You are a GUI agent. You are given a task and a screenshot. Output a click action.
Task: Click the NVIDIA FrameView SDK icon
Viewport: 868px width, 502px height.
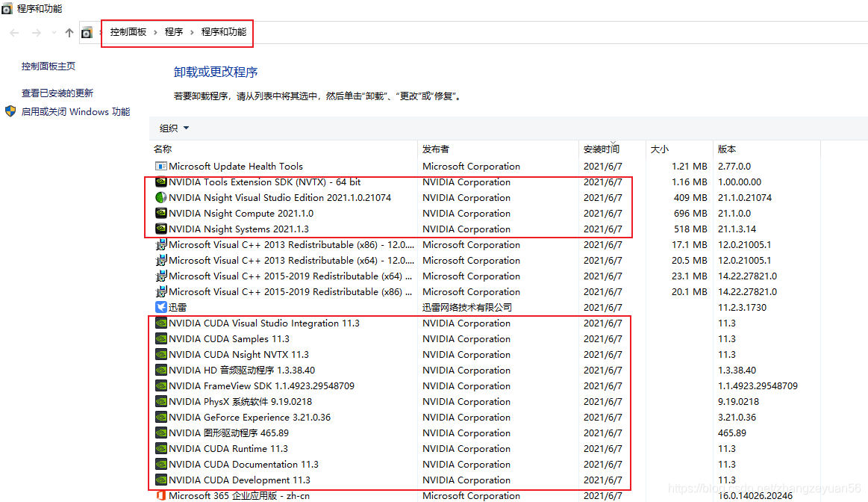pos(161,386)
